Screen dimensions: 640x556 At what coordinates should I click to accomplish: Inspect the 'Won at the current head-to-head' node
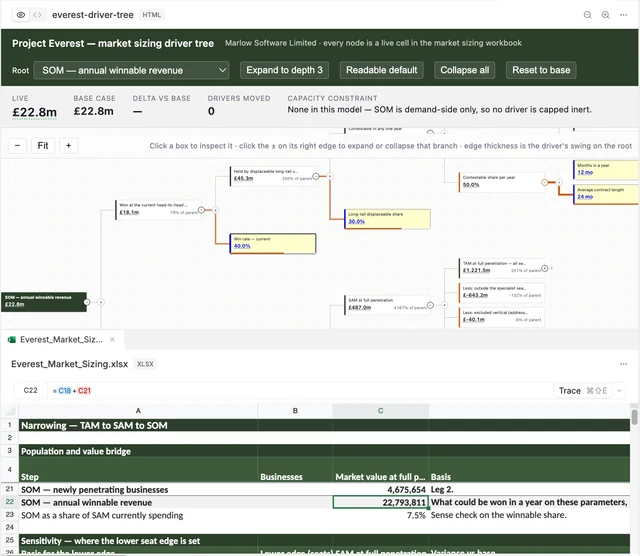click(158, 209)
